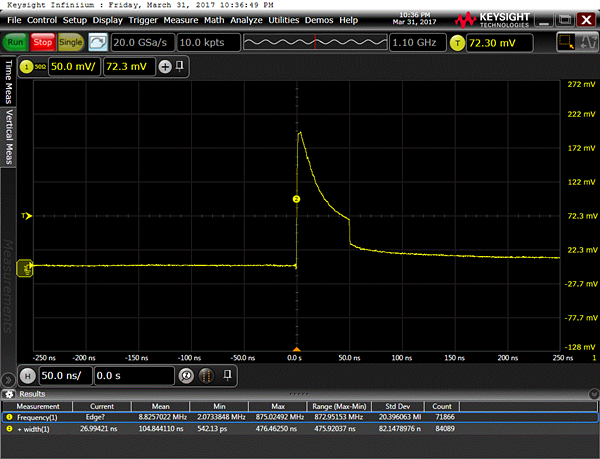
Task: Open the Control menu
Action: (42, 20)
